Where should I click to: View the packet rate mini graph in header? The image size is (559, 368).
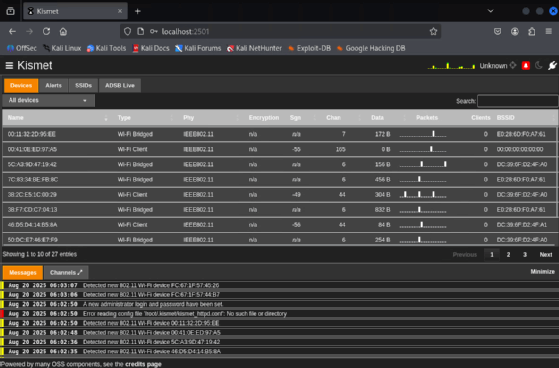(x=451, y=66)
